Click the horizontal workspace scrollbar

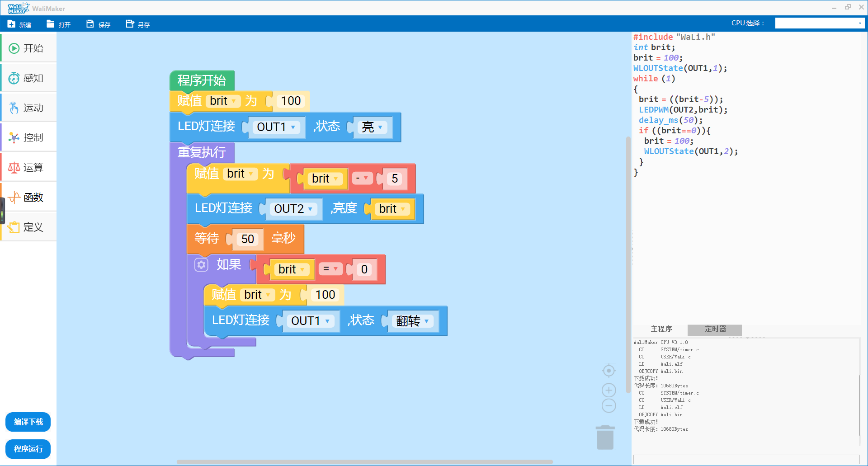(364, 462)
